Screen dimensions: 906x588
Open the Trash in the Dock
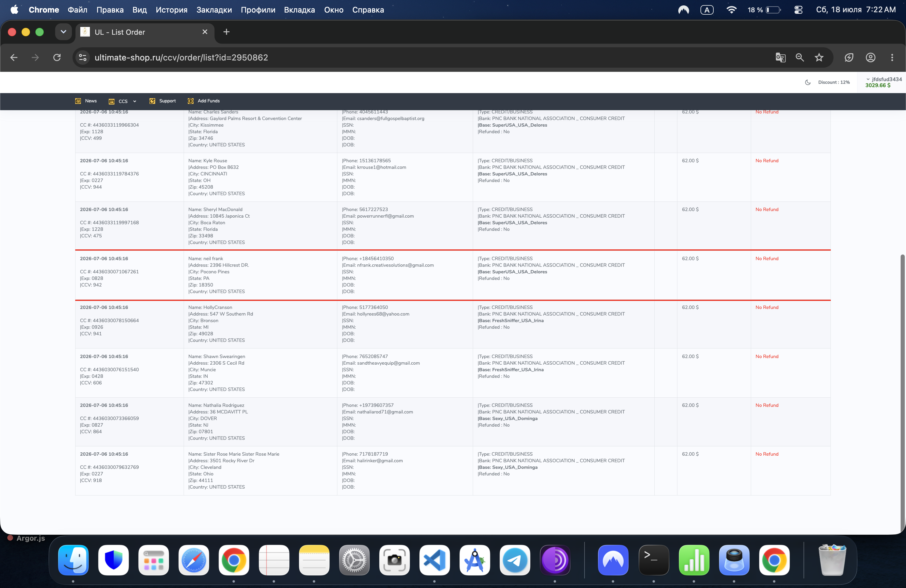pos(832,560)
